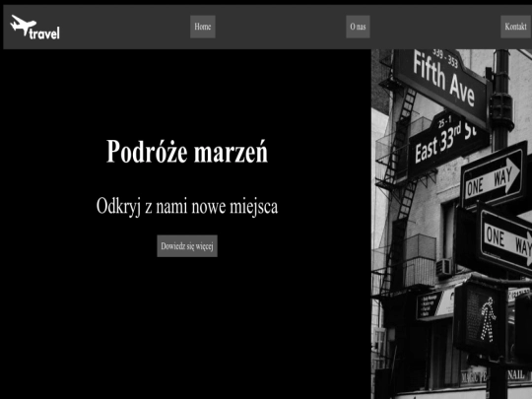Click the airplane travel logo
The image size is (532, 399).
34,28
